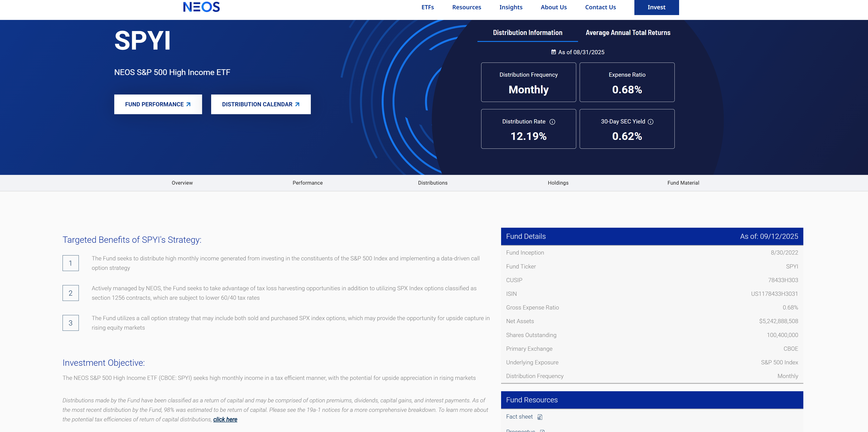Screen dimensions: 868x432
Task: Click the Fact sheet PDF icon
Action: [x=540, y=417]
